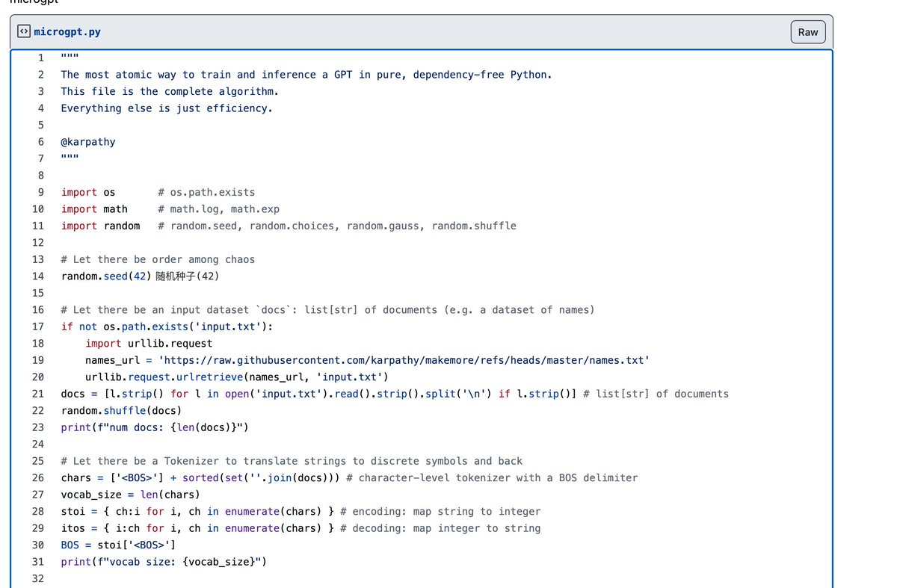
Task: Click the BOS = stoi['<BOS>'] line
Action: (x=118, y=545)
